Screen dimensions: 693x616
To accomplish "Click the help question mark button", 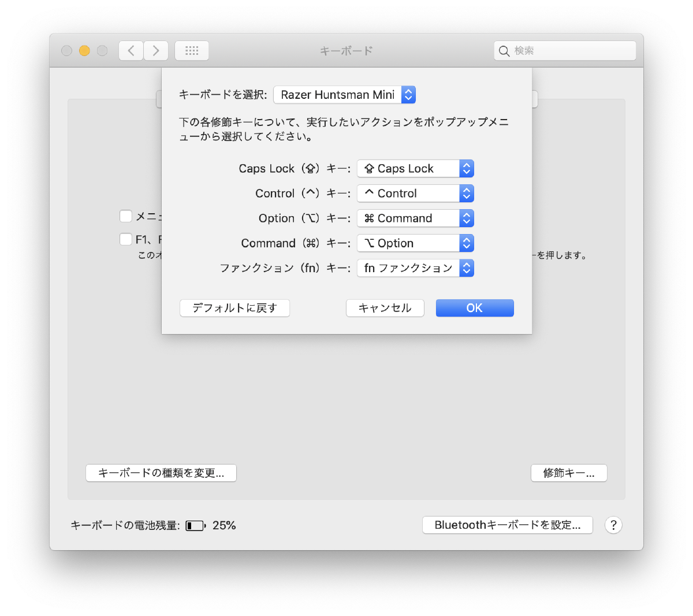I will (x=613, y=525).
